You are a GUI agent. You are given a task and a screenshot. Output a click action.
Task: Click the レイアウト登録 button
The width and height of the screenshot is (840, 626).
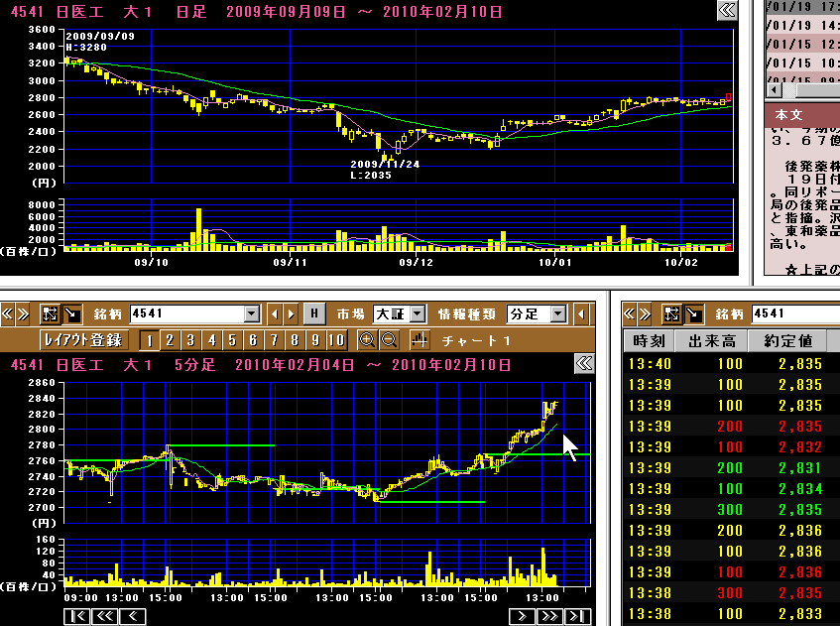[x=84, y=340]
